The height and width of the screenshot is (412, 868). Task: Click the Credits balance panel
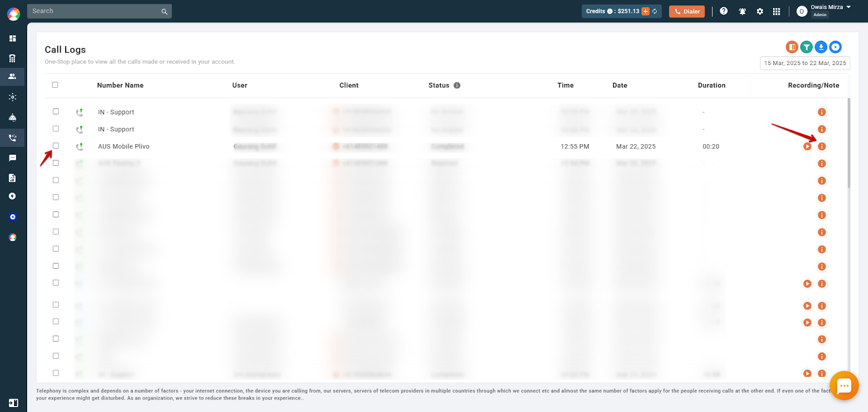(622, 11)
